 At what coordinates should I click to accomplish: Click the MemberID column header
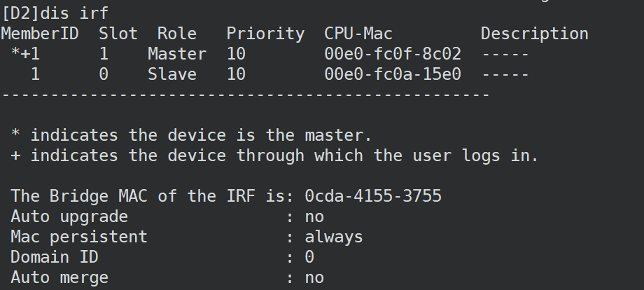pos(39,34)
